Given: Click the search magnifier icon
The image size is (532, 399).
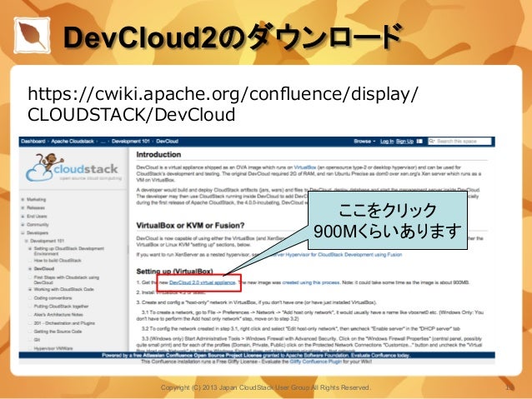Looking at the screenshot, I should click(x=432, y=141).
